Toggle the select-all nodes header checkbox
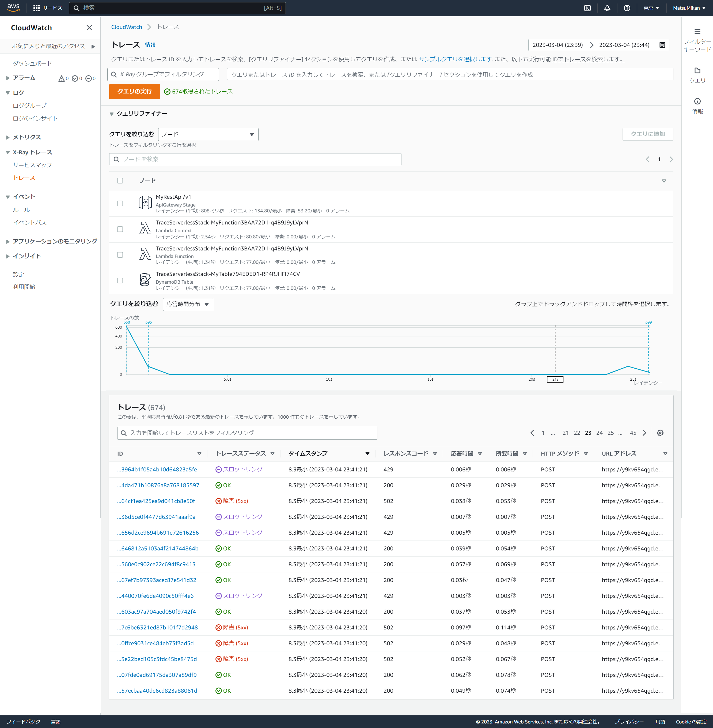This screenshot has height=728, width=713. click(x=120, y=181)
